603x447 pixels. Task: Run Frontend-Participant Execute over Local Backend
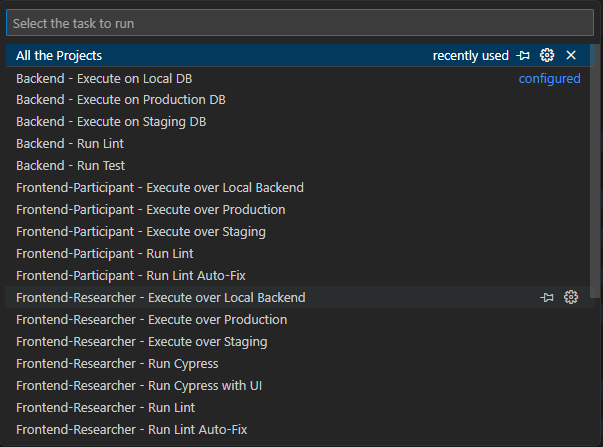[x=297, y=187]
